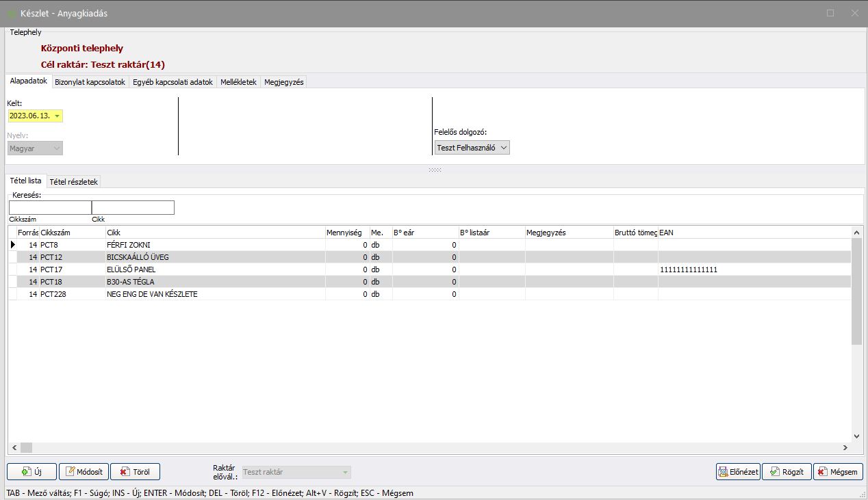Open the Raktár előval. dropdown
Screen dimensions: 868x500
click(346, 472)
